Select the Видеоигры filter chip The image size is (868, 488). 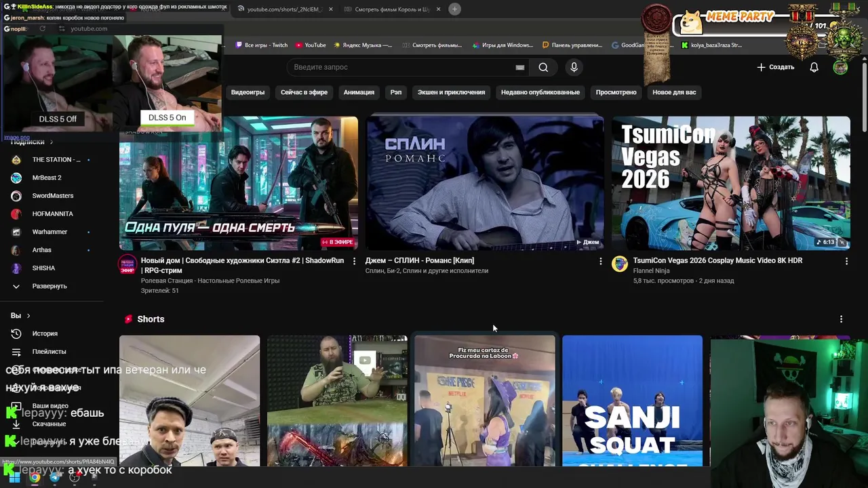248,92
